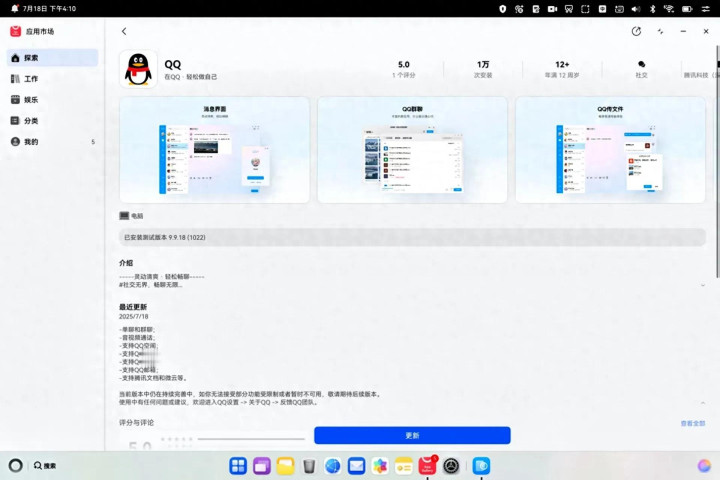This screenshot has height=480, width=720.
Task: Click the circle start button in the taskbar
Action: pos(16,466)
